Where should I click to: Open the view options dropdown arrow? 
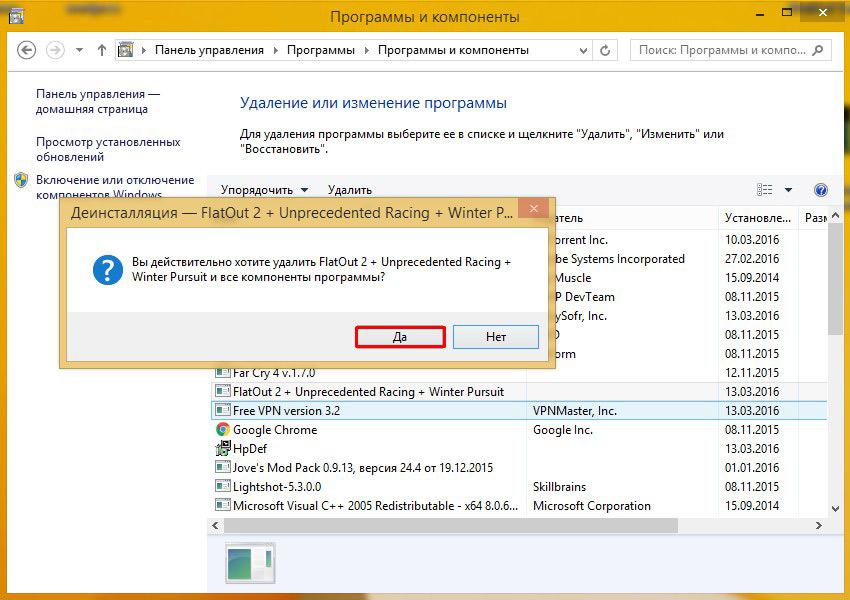pos(788,190)
